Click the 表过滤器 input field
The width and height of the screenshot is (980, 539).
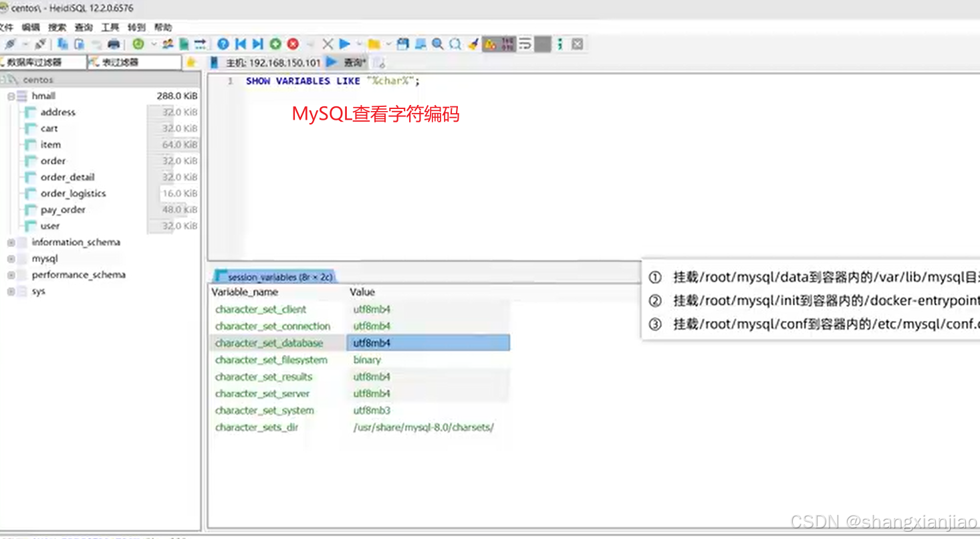pyautogui.click(x=134, y=62)
